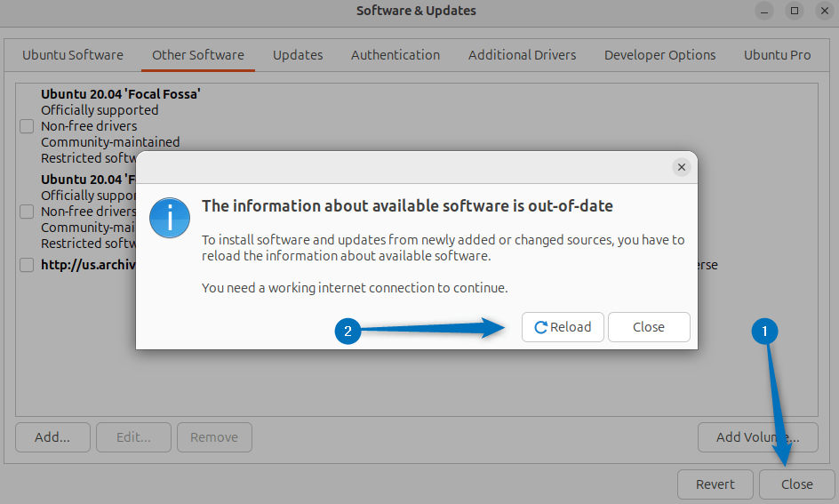Switch to the Ubuntu Software tab
This screenshot has width=839, height=504.
[x=73, y=55]
